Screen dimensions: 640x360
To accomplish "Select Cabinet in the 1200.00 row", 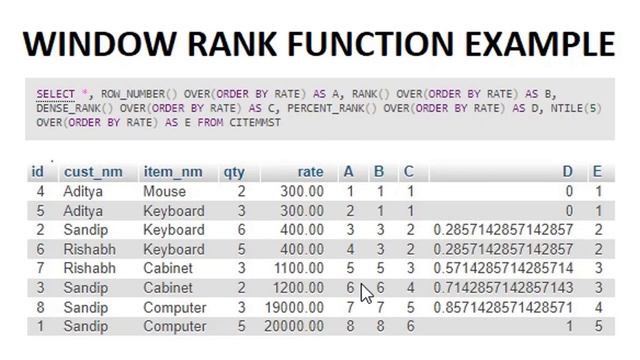I will (168, 288).
